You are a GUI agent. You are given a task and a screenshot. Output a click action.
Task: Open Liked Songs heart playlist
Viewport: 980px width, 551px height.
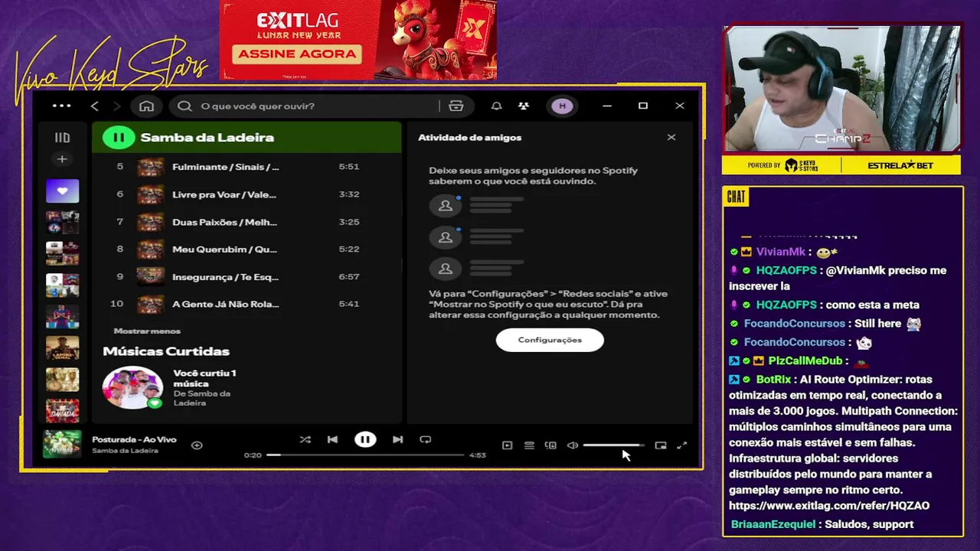[62, 191]
